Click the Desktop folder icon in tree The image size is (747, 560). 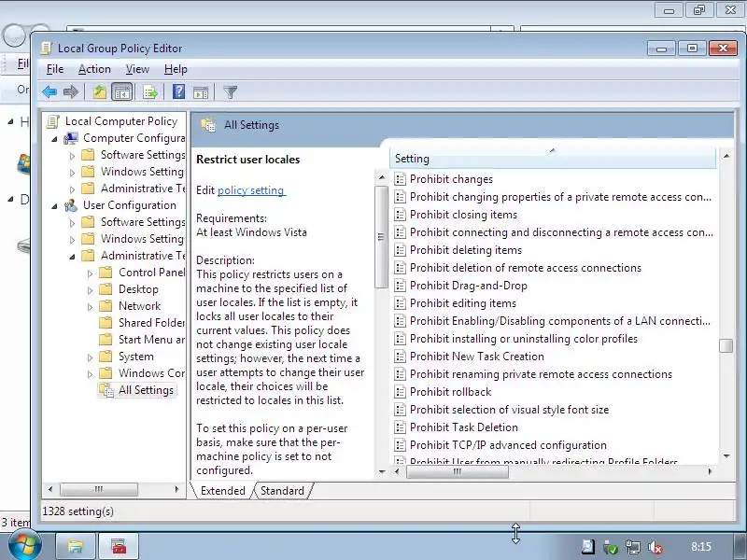pyautogui.click(x=106, y=289)
